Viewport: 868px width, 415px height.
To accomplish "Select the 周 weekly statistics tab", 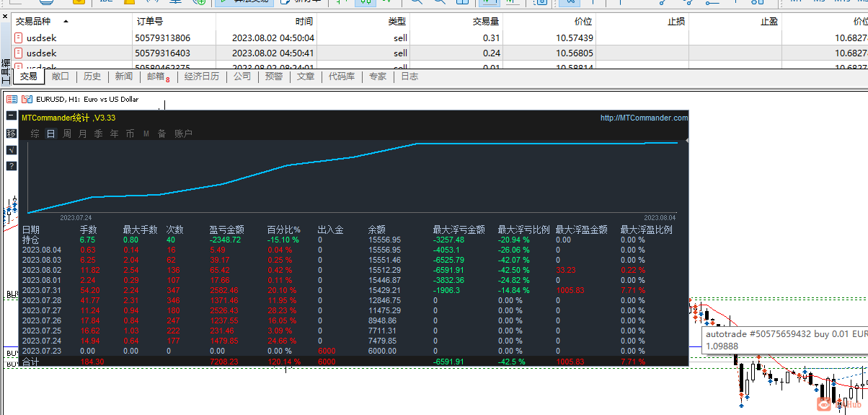I will click(x=67, y=134).
